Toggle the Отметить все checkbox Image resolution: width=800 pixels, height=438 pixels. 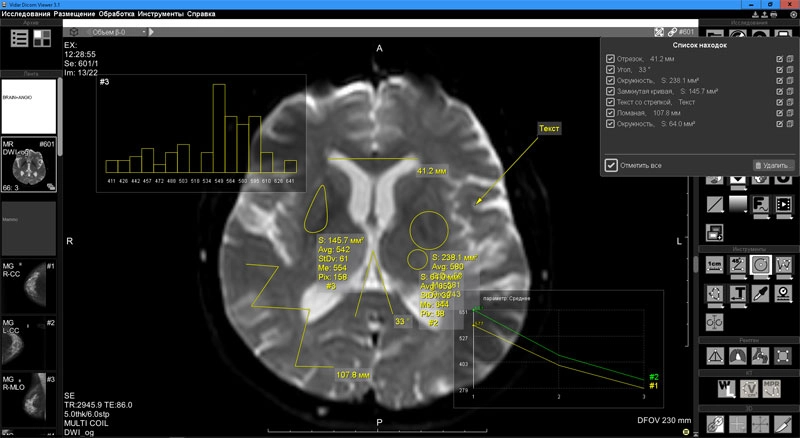611,164
